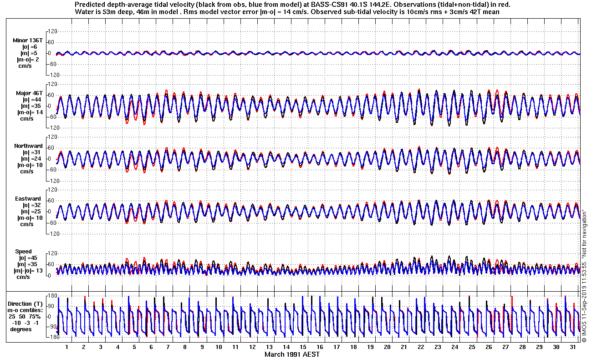Click the day 15 x-axis label
592x364 pixels.
(303, 347)
